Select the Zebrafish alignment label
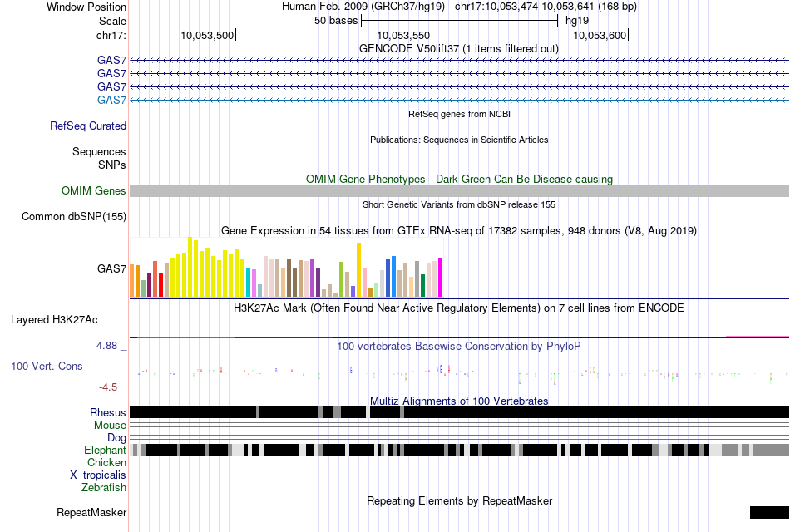This screenshot has height=532, width=790. pos(104,487)
